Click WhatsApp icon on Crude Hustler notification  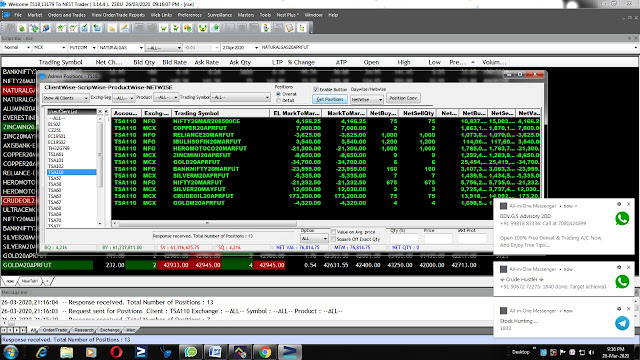coord(622,282)
